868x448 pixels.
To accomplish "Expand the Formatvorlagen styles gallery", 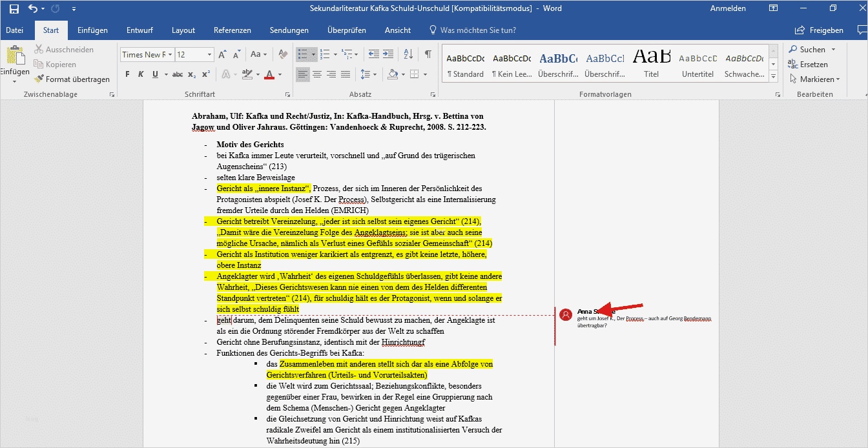I will (x=774, y=77).
